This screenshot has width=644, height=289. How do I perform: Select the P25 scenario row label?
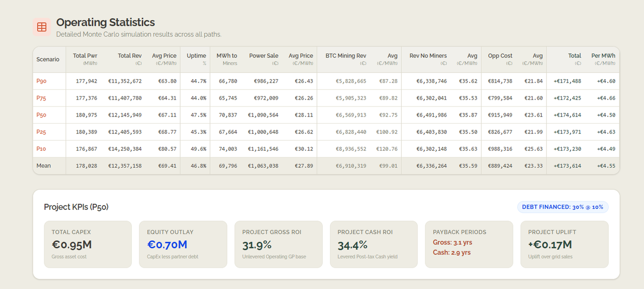click(x=41, y=132)
